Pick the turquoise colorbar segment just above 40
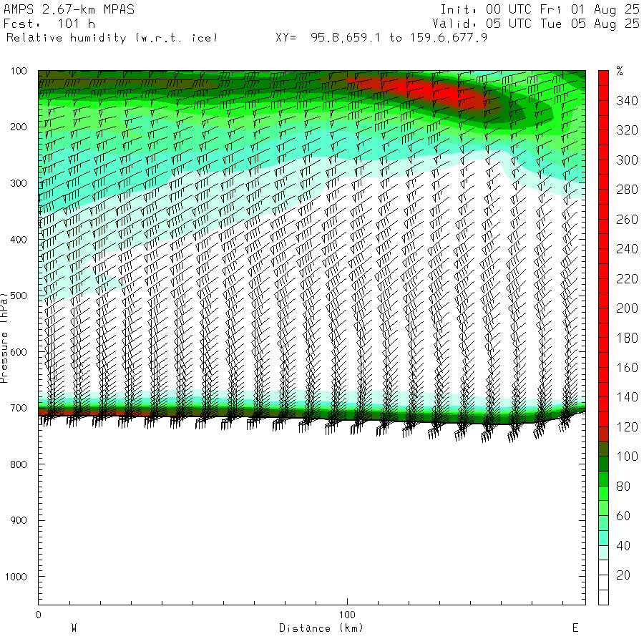 pyautogui.click(x=603, y=538)
